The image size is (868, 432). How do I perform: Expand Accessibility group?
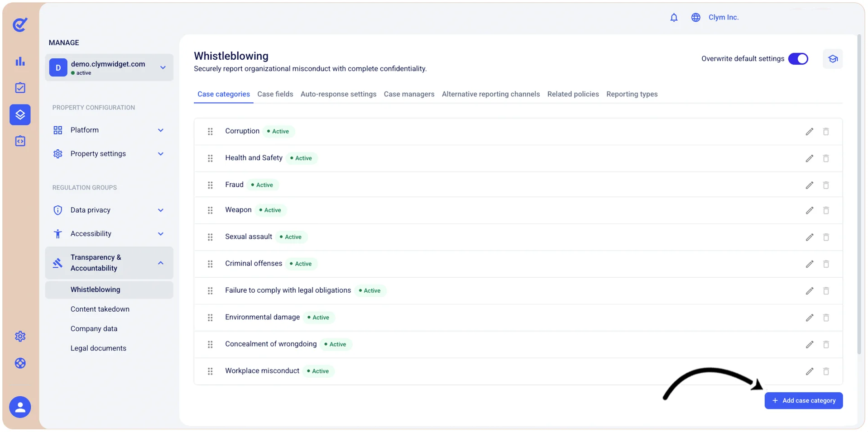(x=109, y=234)
